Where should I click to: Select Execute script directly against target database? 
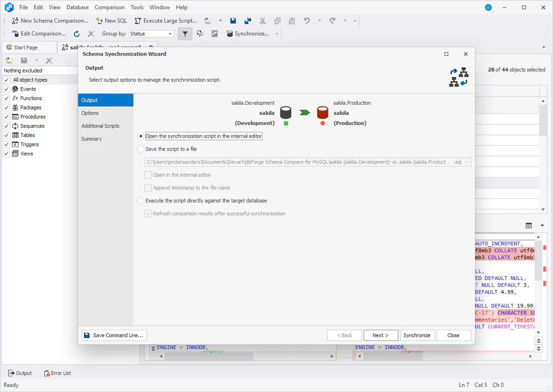tap(141, 201)
